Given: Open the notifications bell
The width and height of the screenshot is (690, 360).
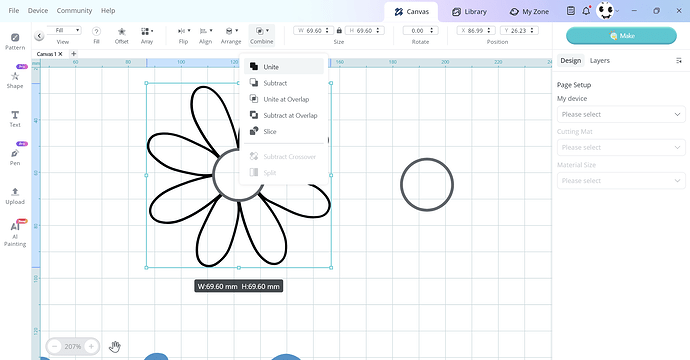Looking at the screenshot, I should pyautogui.click(x=586, y=11).
